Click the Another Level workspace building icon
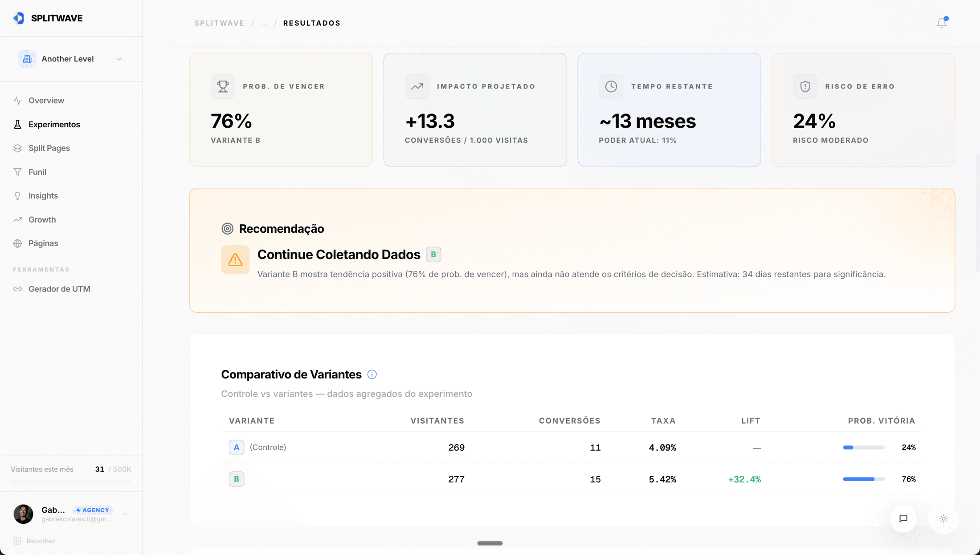This screenshot has width=980, height=555. coord(27,59)
